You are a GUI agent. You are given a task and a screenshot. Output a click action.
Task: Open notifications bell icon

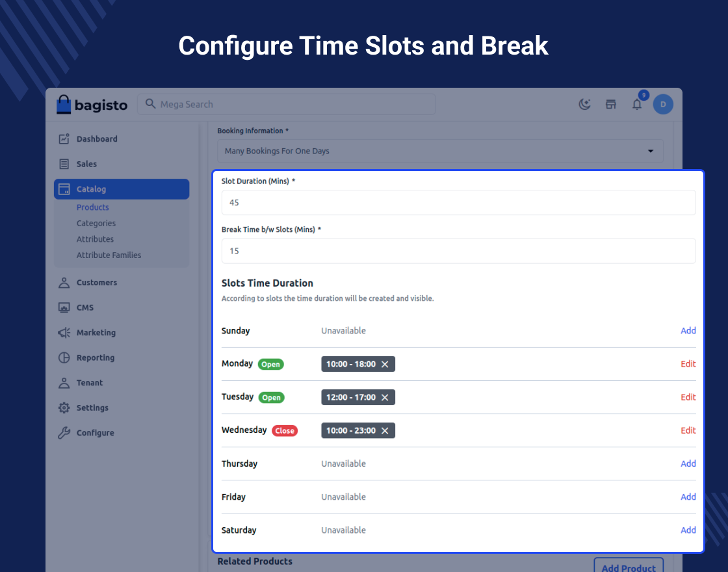point(637,105)
